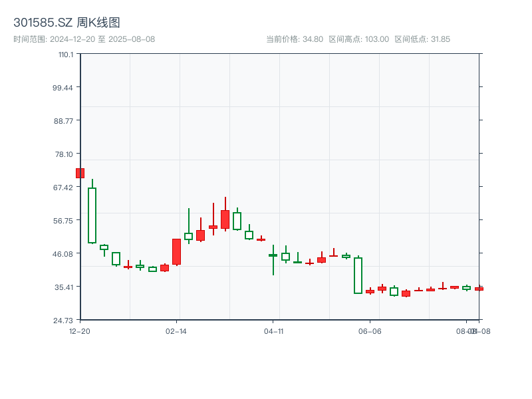
Task: Click the y-axis label 78.10
Action: [64, 154]
